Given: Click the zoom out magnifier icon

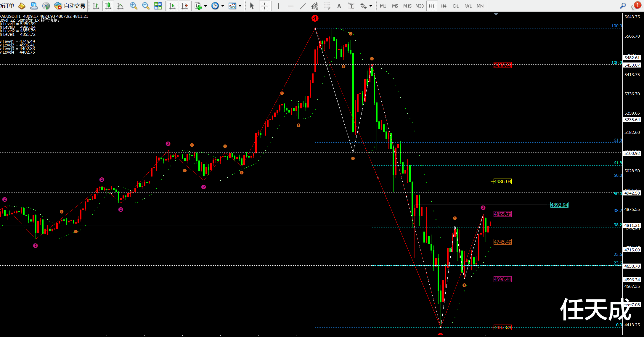Looking at the screenshot, I should 146,6.
